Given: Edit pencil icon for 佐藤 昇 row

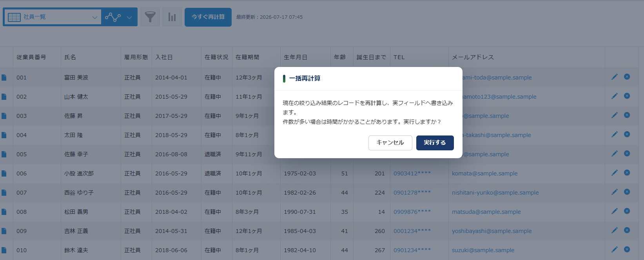Looking at the screenshot, I should 615,115.
